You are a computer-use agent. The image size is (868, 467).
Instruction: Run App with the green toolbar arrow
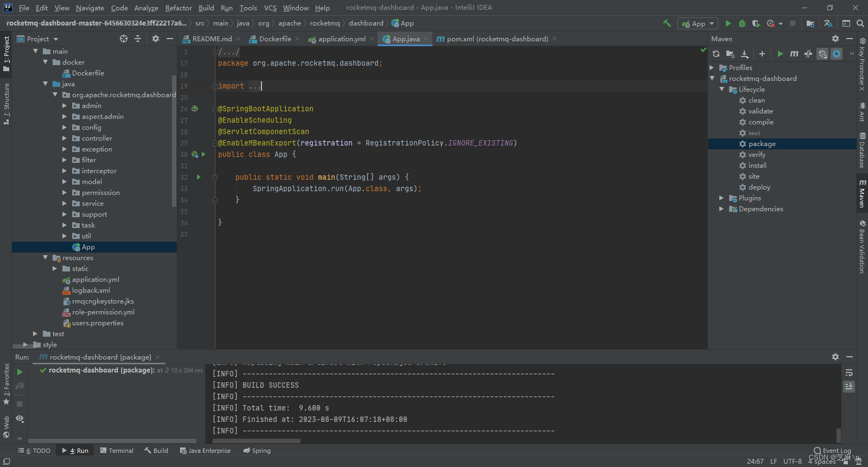[x=728, y=23]
